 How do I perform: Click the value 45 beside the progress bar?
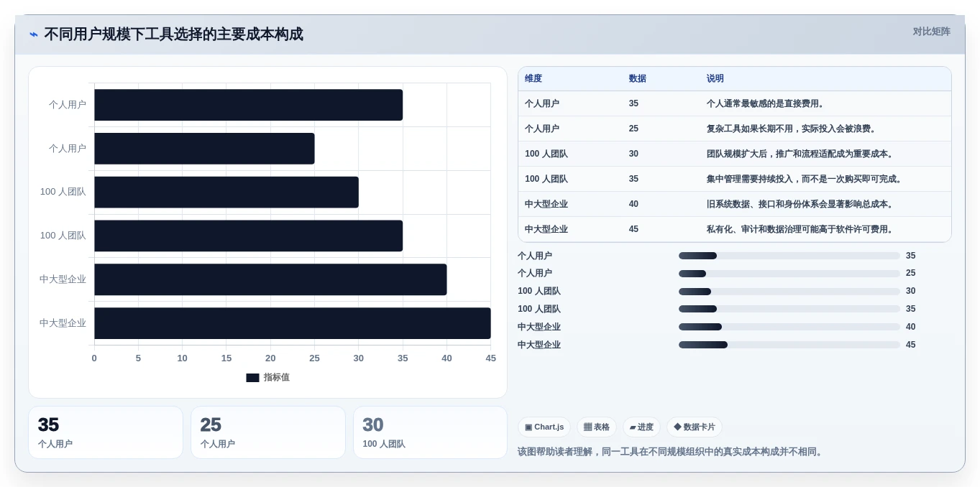[910, 345]
